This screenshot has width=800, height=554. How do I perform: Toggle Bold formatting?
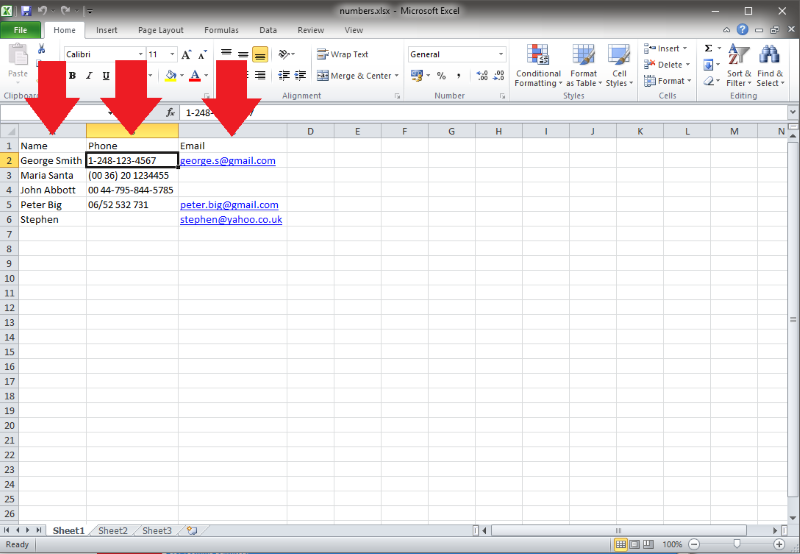click(72, 76)
